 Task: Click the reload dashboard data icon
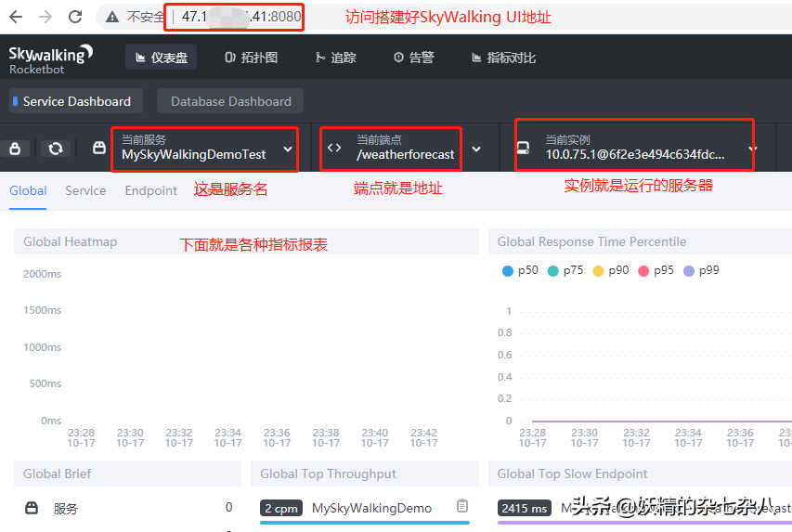pos(56,149)
